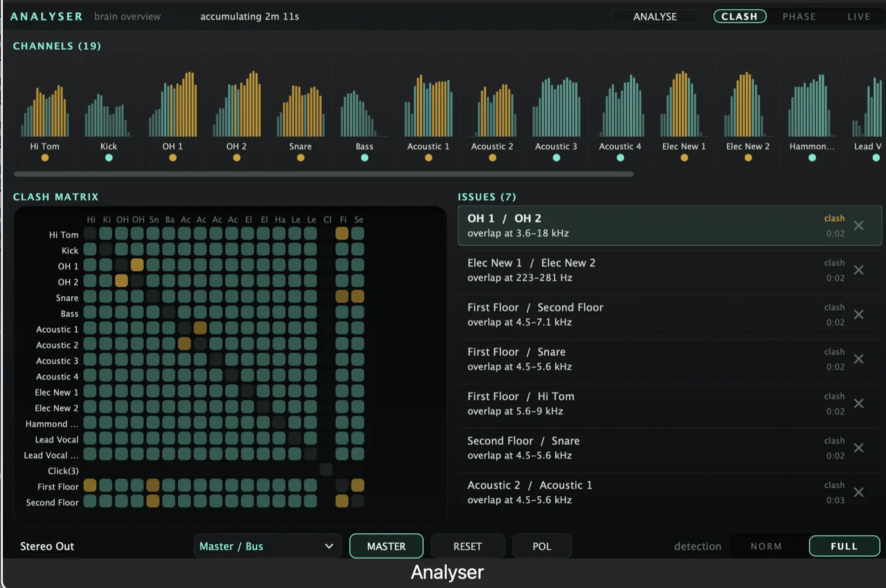Toggle the Hi Tom channel dot
This screenshot has width=886, height=588.
click(x=45, y=158)
